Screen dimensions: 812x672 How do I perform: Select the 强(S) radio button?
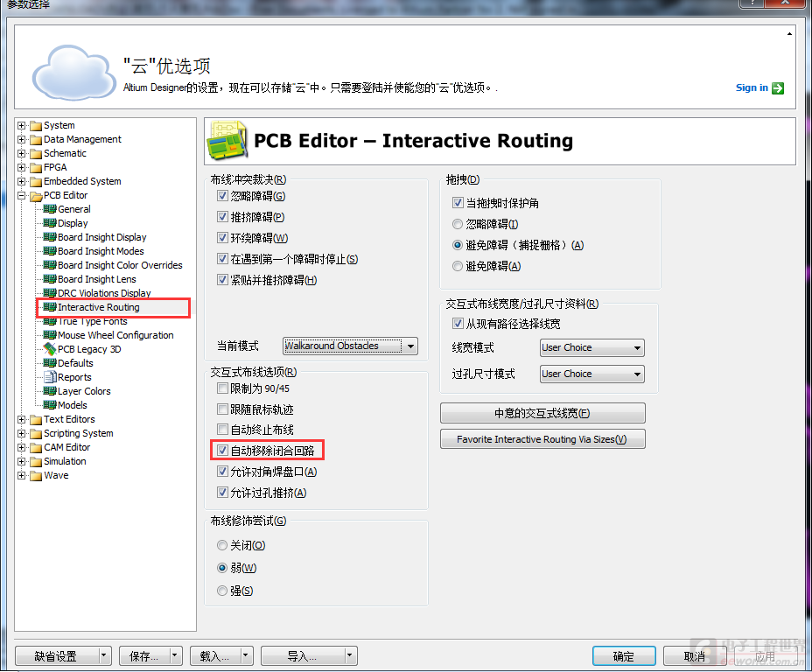(x=222, y=591)
